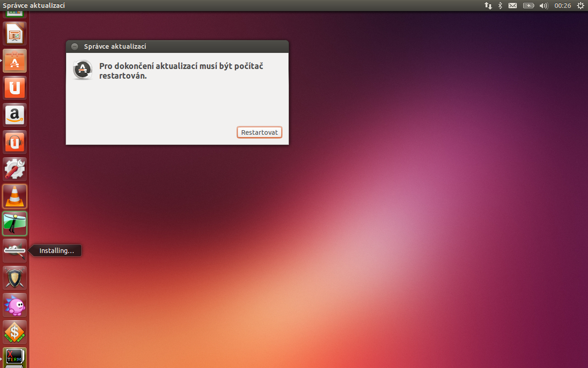Open the shield security app icon
Image resolution: width=588 pixels, height=368 pixels.
pyautogui.click(x=15, y=278)
